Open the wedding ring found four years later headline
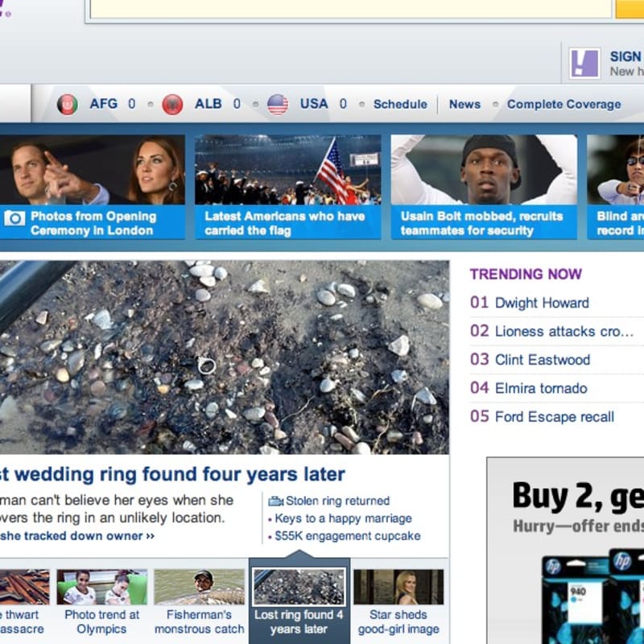Screen dimensions: 644x644 coord(172,474)
